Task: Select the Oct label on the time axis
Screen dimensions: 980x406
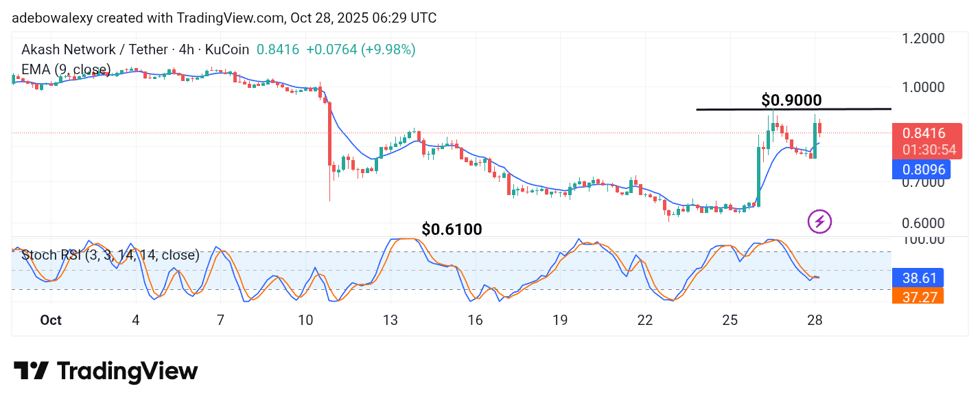Action: tap(51, 320)
